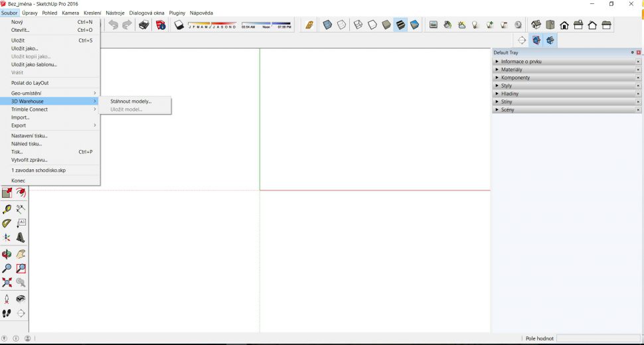Click the Print icon in toolbar
644x345 pixels.
coord(144,25)
